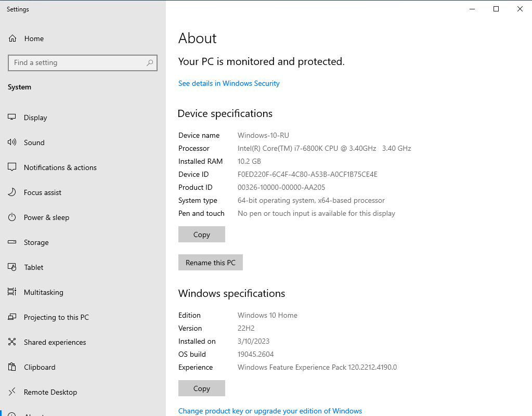Click the OS build value 19045.2604
This screenshot has height=416, width=532.
(x=255, y=354)
